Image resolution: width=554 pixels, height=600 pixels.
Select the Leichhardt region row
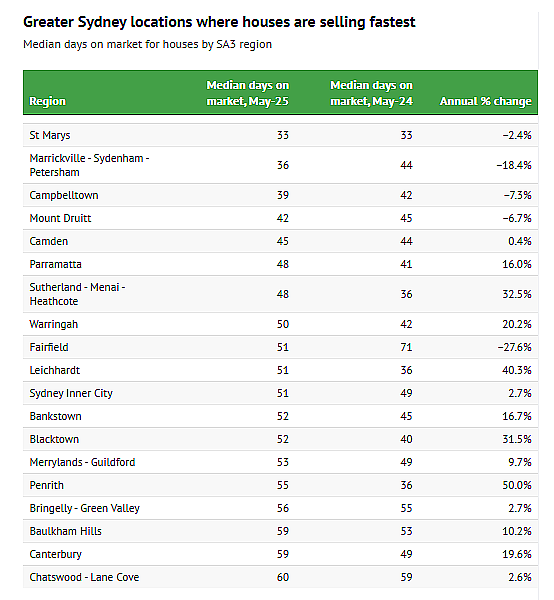(x=280, y=370)
